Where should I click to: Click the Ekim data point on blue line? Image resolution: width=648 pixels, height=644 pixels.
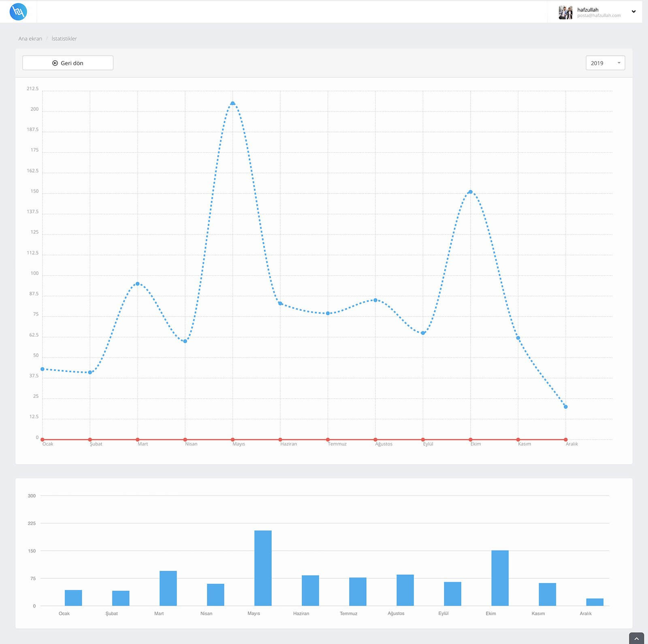point(470,192)
